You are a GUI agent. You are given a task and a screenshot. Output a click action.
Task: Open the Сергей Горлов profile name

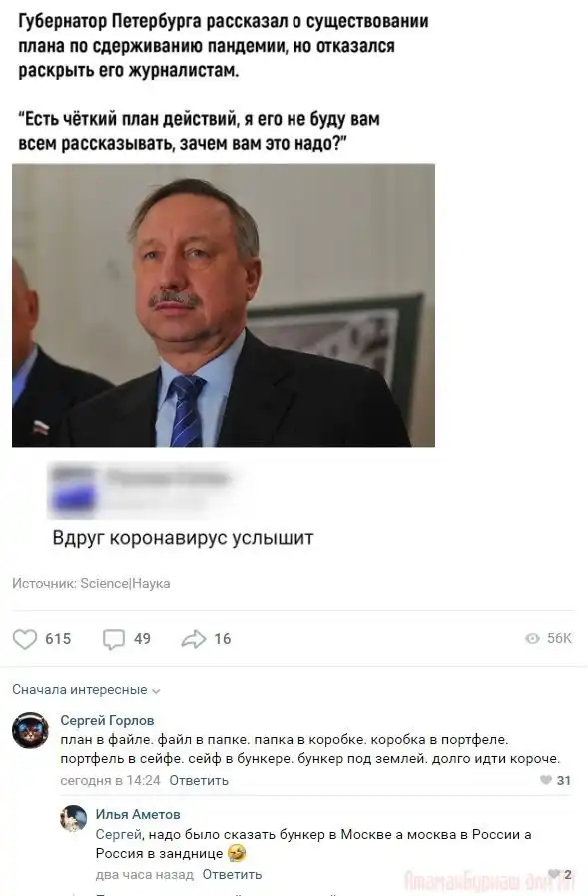pos(108,720)
